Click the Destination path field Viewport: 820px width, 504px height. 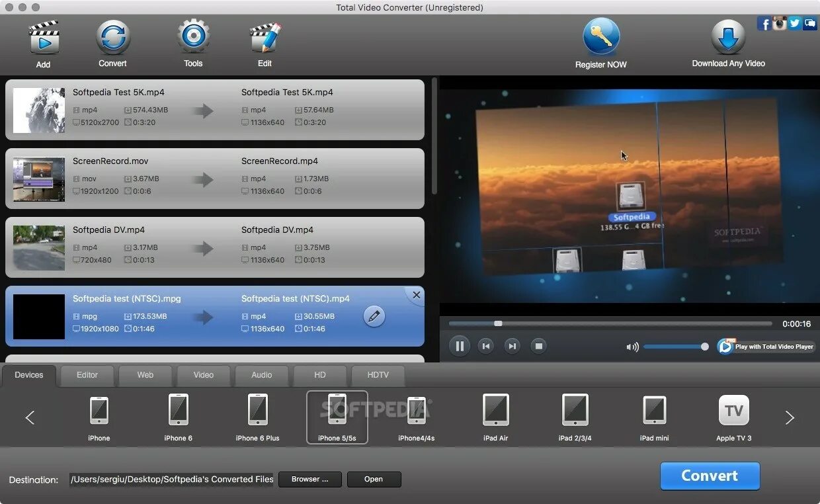(172, 480)
